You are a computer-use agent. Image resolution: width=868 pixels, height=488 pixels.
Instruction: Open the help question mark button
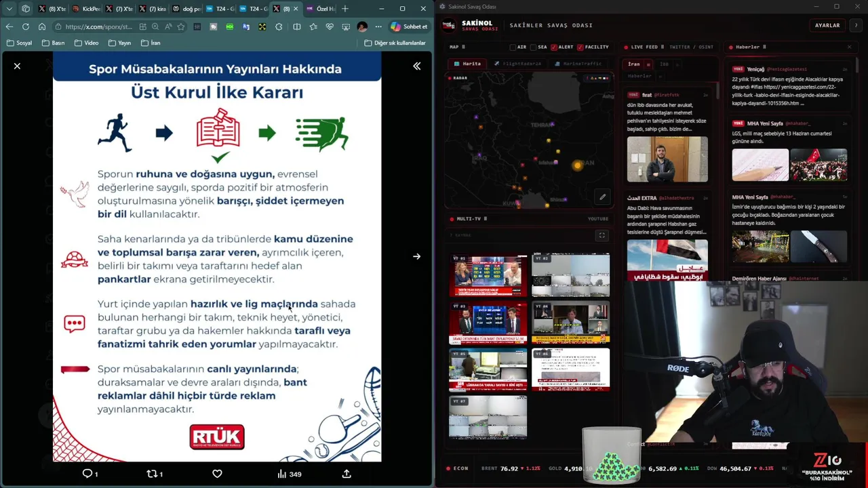point(856,25)
